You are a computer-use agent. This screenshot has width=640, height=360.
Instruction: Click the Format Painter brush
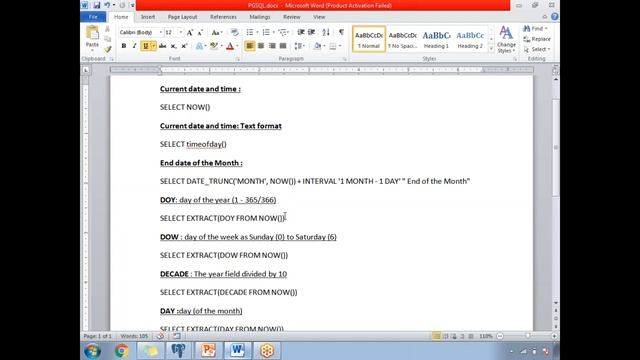[x=108, y=49]
